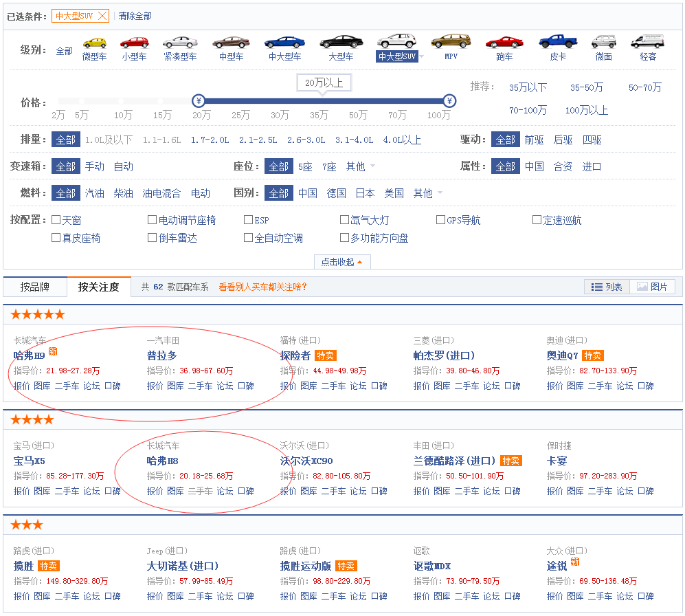Open 图库 for 卡宴
The width and height of the screenshot is (685, 616).
click(x=575, y=491)
